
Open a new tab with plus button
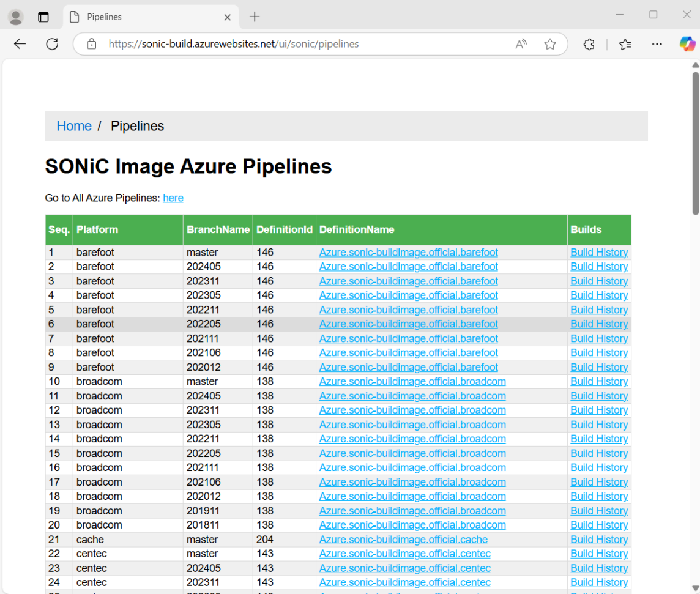point(255,17)
